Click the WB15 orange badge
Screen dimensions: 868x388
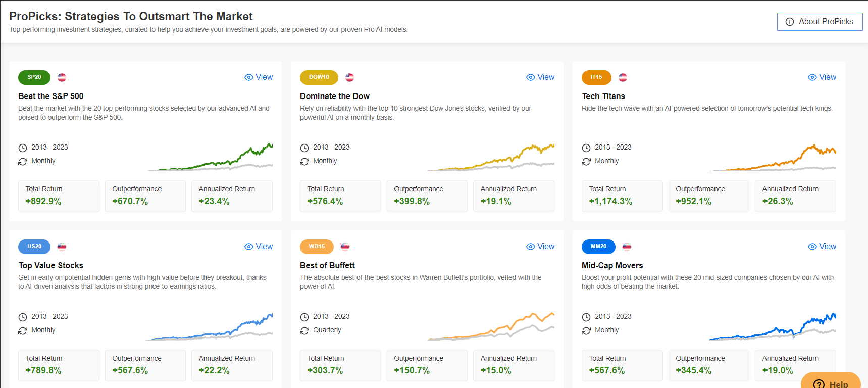(317, 247)
